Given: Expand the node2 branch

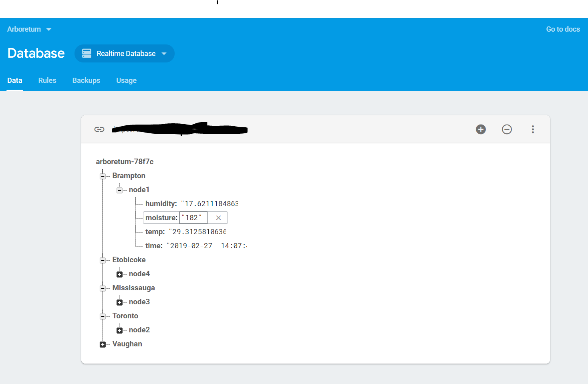Looking at the screenshot, I should 119,330.
